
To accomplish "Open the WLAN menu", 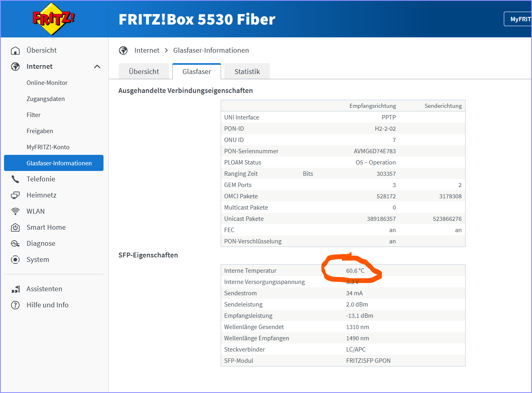I will 35,211.
